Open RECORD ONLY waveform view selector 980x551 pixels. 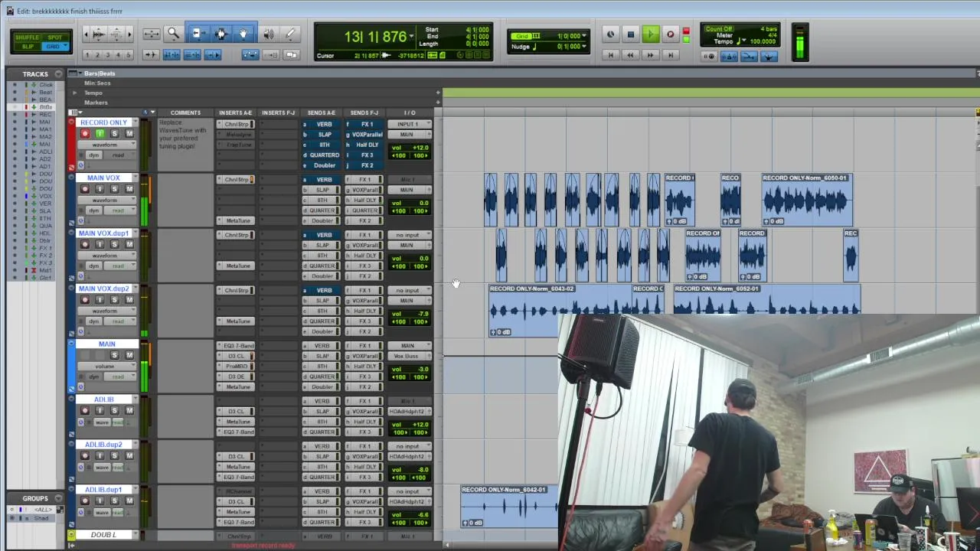[x=105, y=145]
